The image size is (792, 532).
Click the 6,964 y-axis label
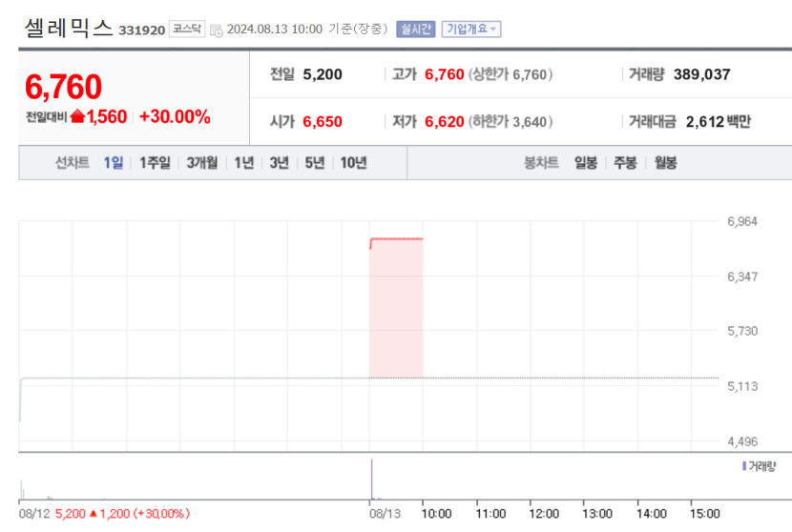point(742,221)
